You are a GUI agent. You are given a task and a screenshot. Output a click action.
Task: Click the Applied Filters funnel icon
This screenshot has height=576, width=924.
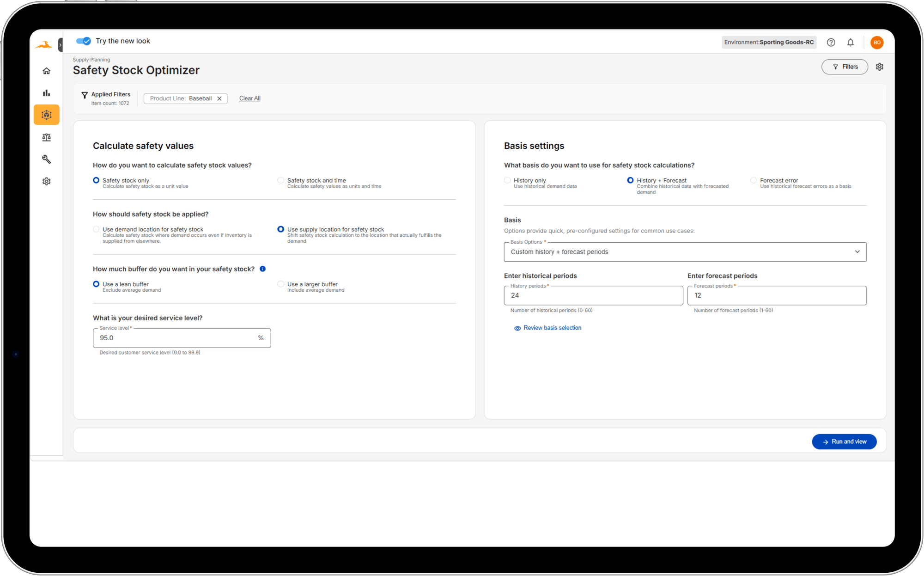[x=85, y=95]
